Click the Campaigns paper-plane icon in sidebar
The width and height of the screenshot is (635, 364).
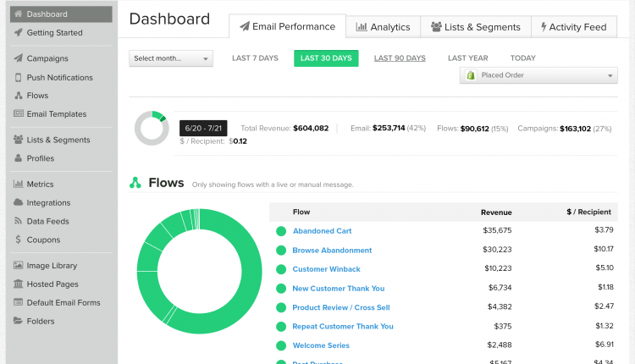(19, 59)
